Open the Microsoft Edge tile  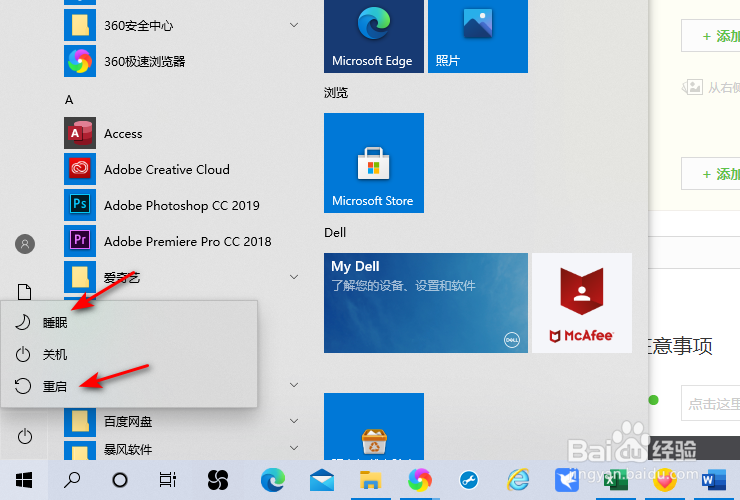point(374,36)
